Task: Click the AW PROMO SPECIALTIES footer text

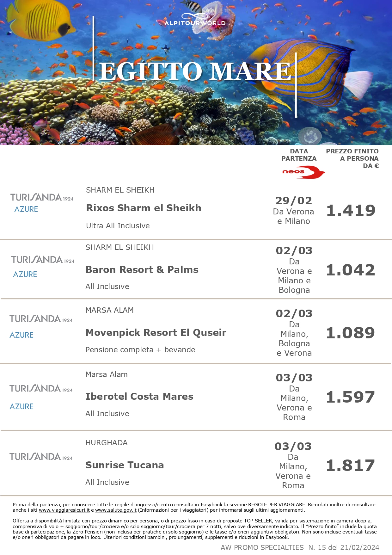Action: pos(262,547)
